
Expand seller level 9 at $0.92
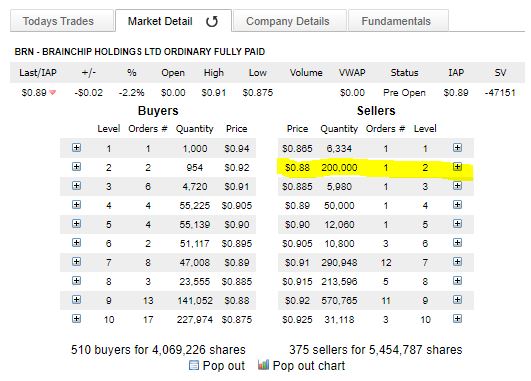(458, 300)
